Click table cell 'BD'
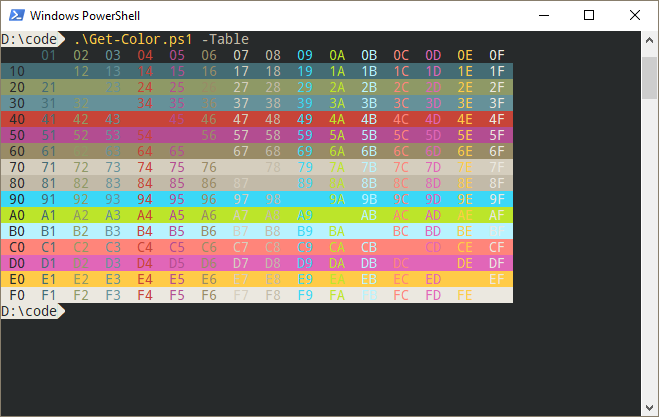This screenshot has width=659, height=417. (433, 231)
